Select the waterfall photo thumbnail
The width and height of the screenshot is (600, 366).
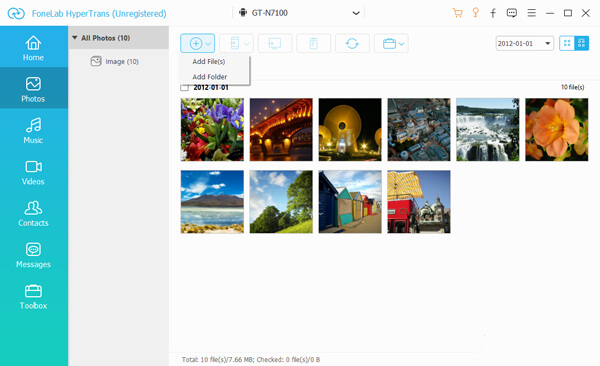click(488, 129)
